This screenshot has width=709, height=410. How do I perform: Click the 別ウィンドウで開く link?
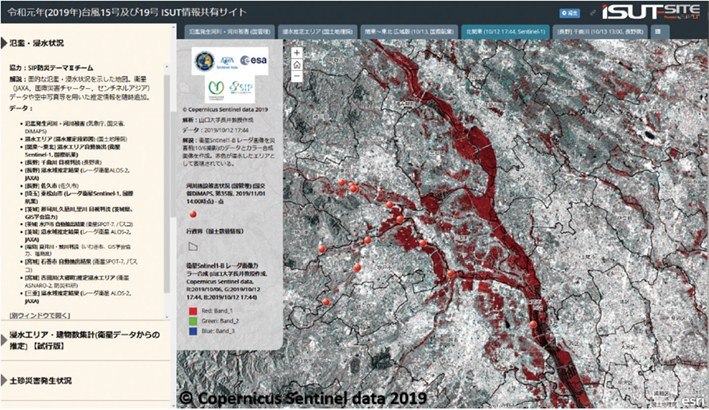pos(40,315)
